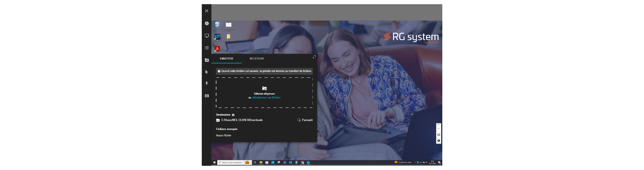The width and height of the screenshot is (644, 170).
Task: Click the gear icon next to Destination
Action: coord(233,115)
